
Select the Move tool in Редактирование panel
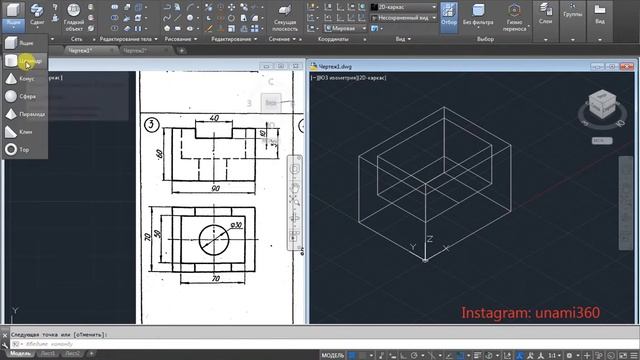coord(231,7)
